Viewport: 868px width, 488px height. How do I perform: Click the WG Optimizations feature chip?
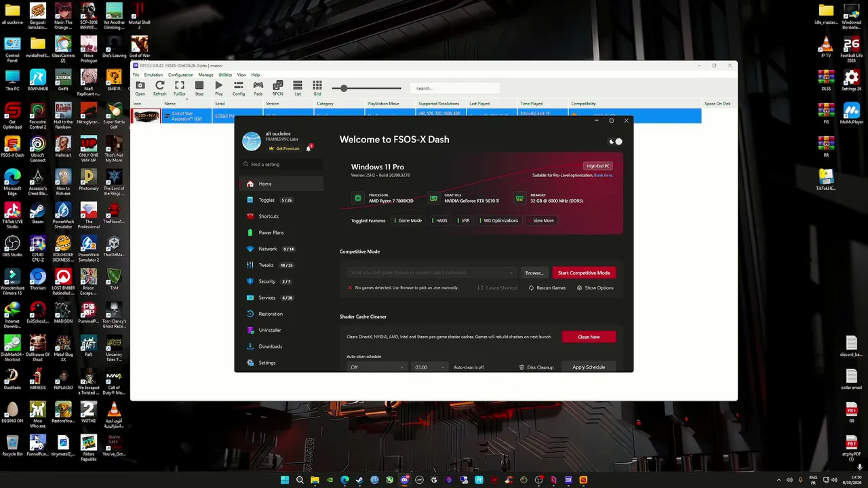pyautogui.click(x=500, y=220)
